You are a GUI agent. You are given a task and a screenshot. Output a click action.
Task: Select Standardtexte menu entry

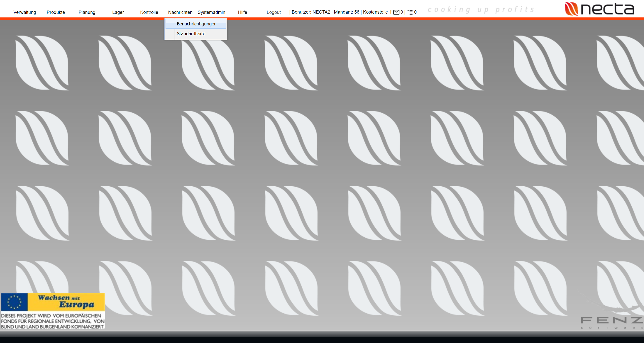[x=191, y=34]
